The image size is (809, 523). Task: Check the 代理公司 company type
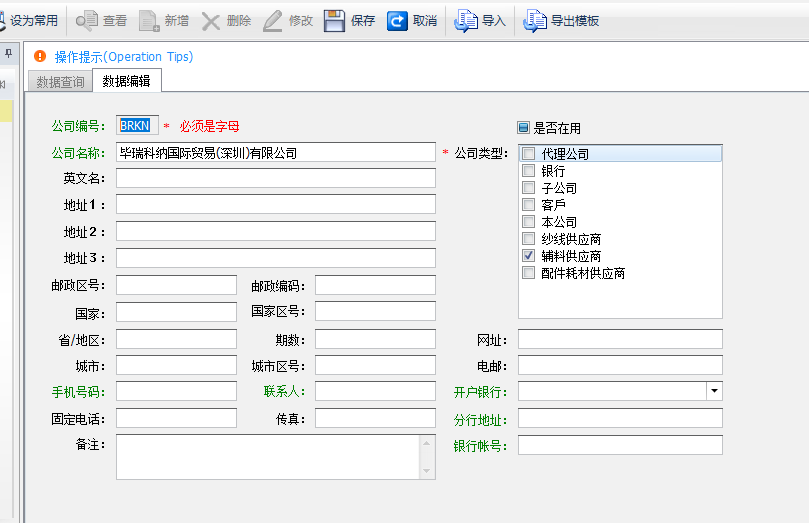click(528, 153)
